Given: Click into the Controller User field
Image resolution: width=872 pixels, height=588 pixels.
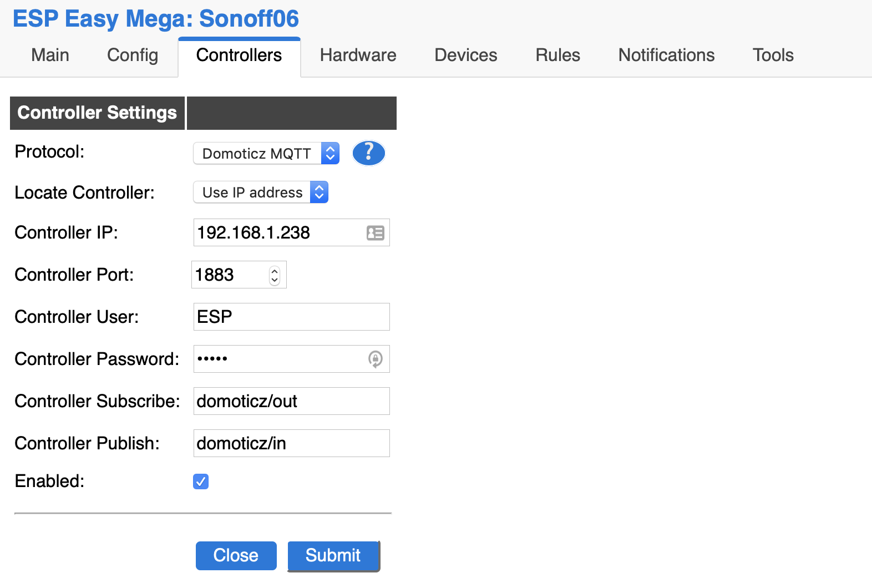Looking at the screenshot, I should tap(292, 317).
